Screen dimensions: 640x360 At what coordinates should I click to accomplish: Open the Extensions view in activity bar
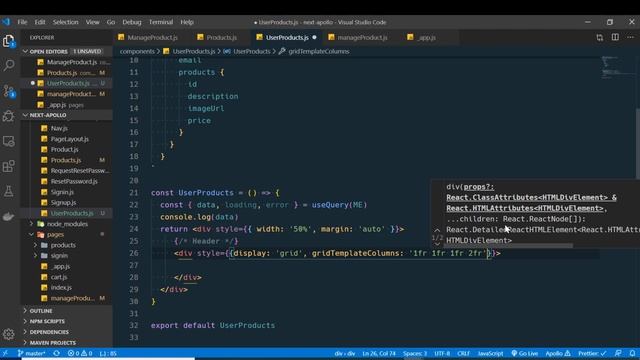coord(9,166)
